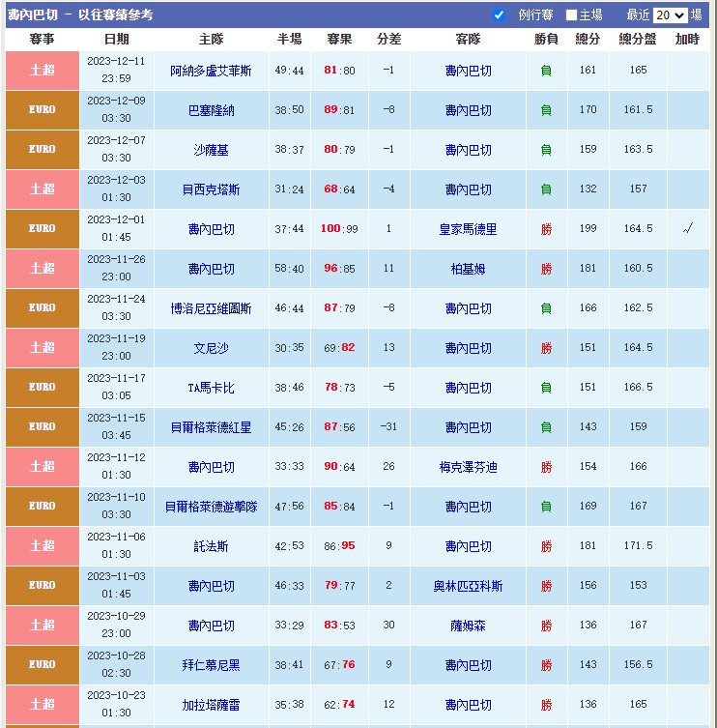Screen dimensions: 717x728
Task: Click the 土超 cell for 2023-12-11
Action: pyautogui.click(x=43, y=71)
